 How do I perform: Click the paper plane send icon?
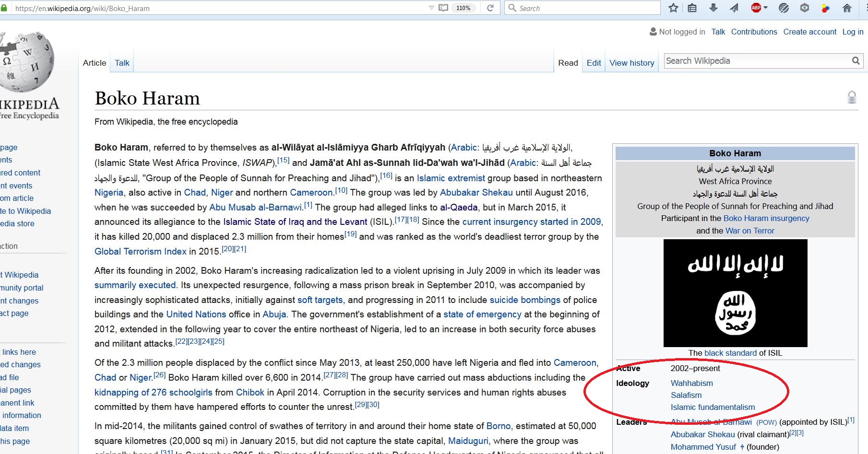(x=735, y=8)
